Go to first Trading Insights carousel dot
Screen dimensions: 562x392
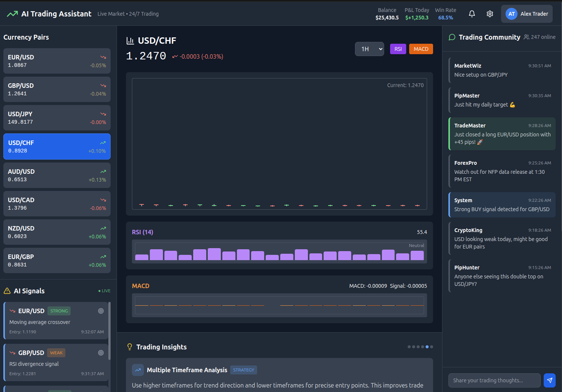point(409,347)
